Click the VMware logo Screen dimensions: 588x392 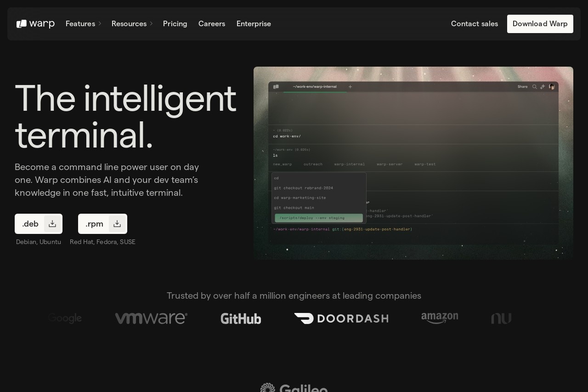click(151, 318)
